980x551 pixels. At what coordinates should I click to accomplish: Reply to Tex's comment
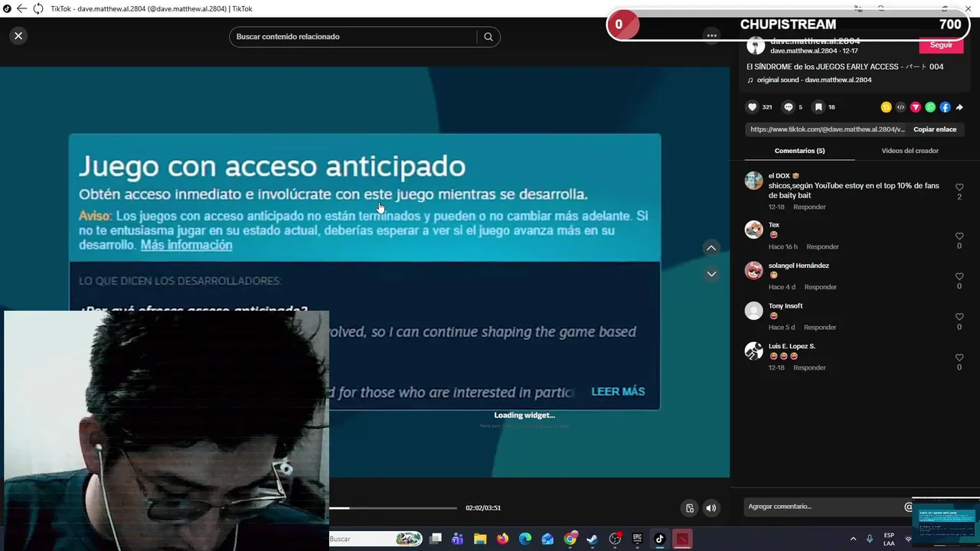coord(823,247)
